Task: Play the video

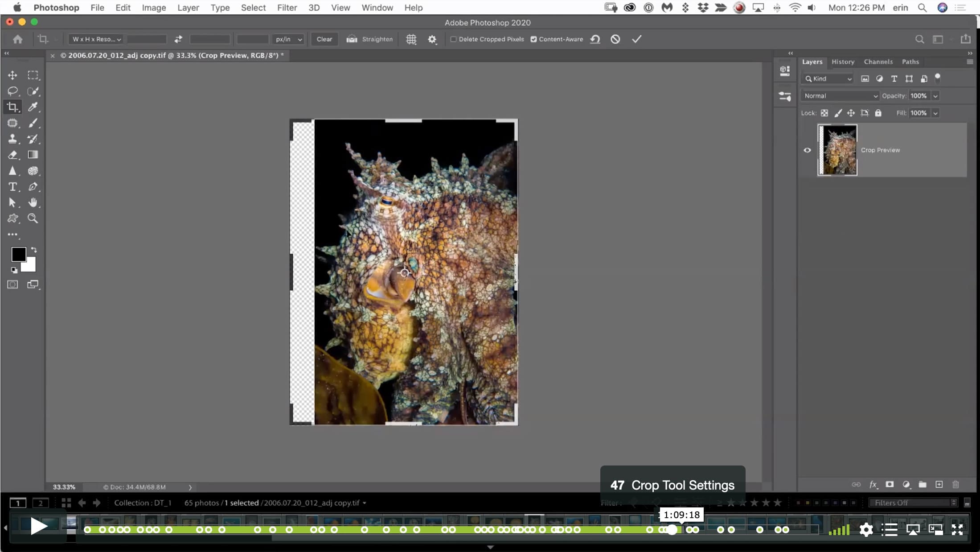Action: [39, 527]
